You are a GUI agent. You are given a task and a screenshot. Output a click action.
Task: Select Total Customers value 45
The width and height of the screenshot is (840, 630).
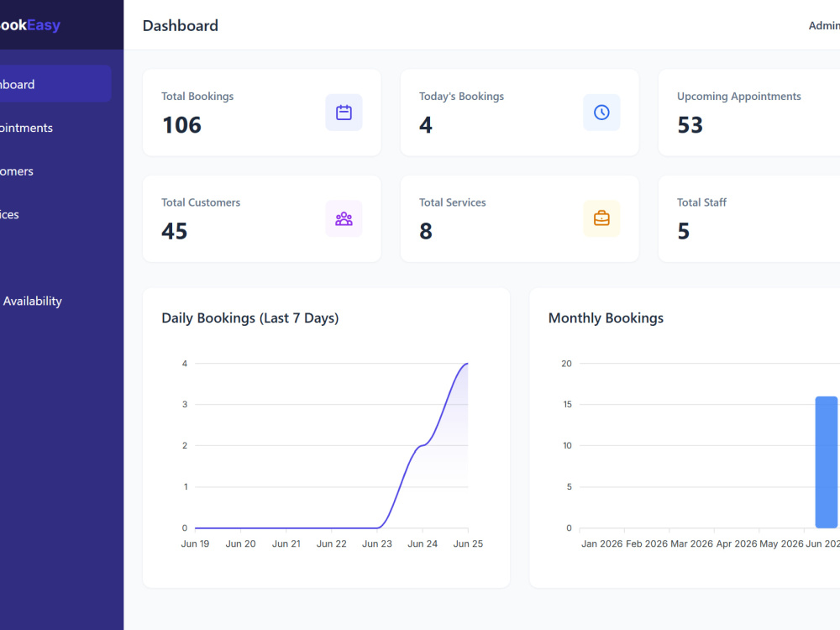click(x=175, y=231)
